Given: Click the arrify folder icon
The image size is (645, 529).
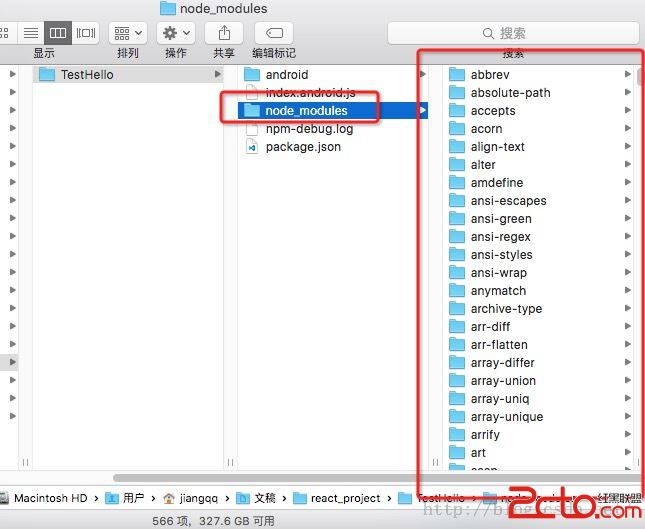Looking at the screenshot, I should point(457,435).
